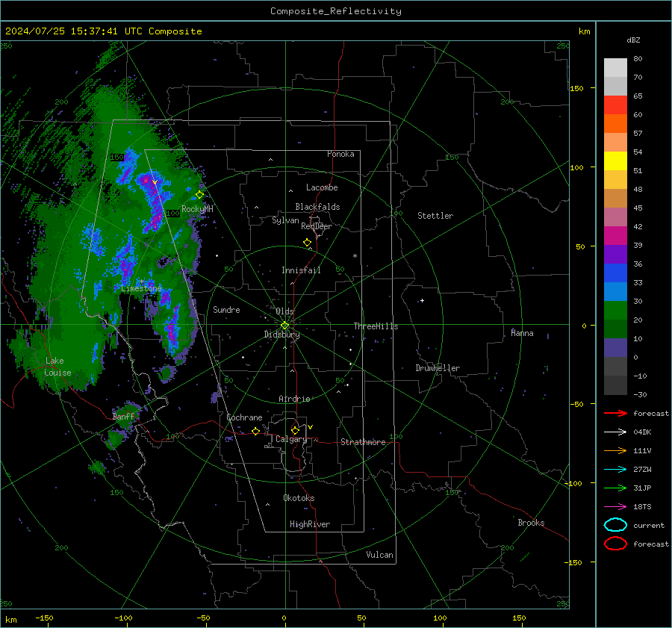Select red swatch between 65 and 60 dBZ
The height and width of the screenshot is (628, 672).
tap(615, 105)
